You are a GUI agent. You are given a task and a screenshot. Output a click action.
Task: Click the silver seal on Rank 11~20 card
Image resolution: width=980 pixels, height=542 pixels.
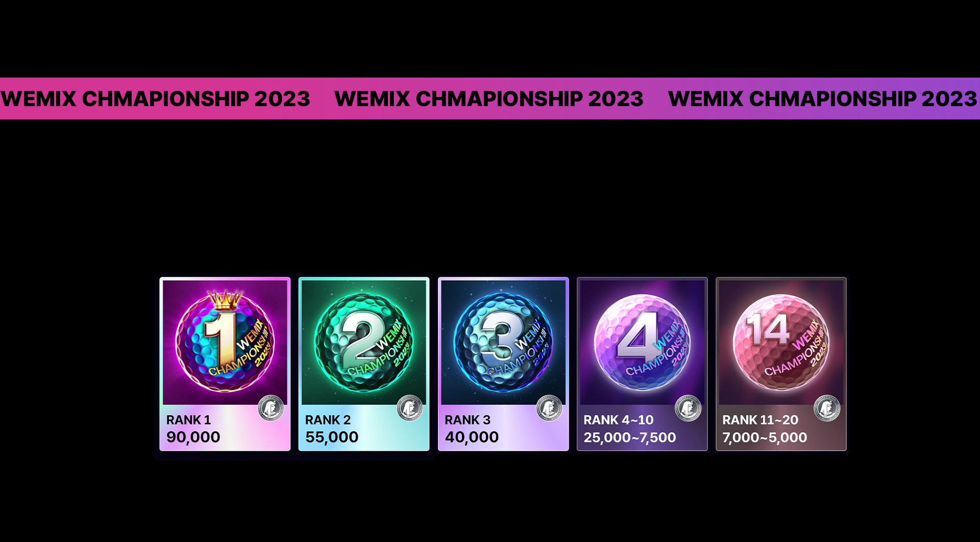(826, 408)
